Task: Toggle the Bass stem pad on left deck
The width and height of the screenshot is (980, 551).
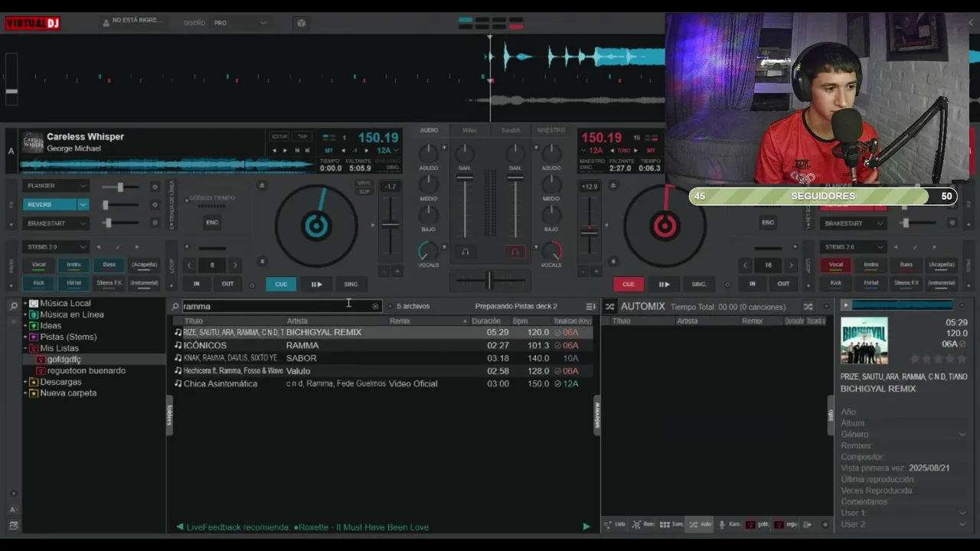Action: click(x=109, y=265)
